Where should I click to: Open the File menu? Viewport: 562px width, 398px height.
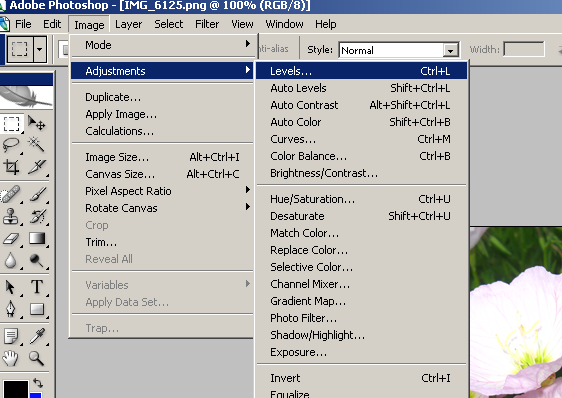23,24
